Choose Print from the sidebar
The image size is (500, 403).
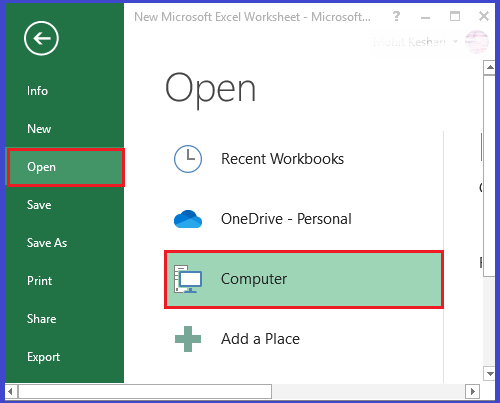click(x=39, y=281)
